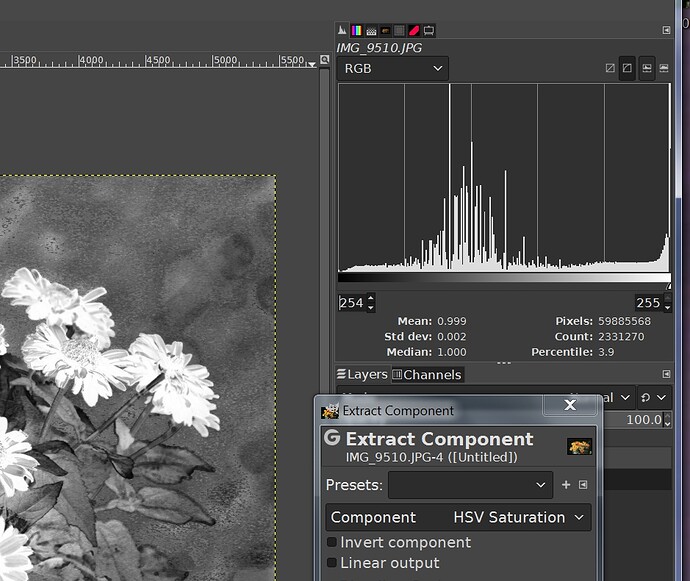Click the layer opacity value 100.0
This screenshot has height=581, width=690.
point(643,420)
